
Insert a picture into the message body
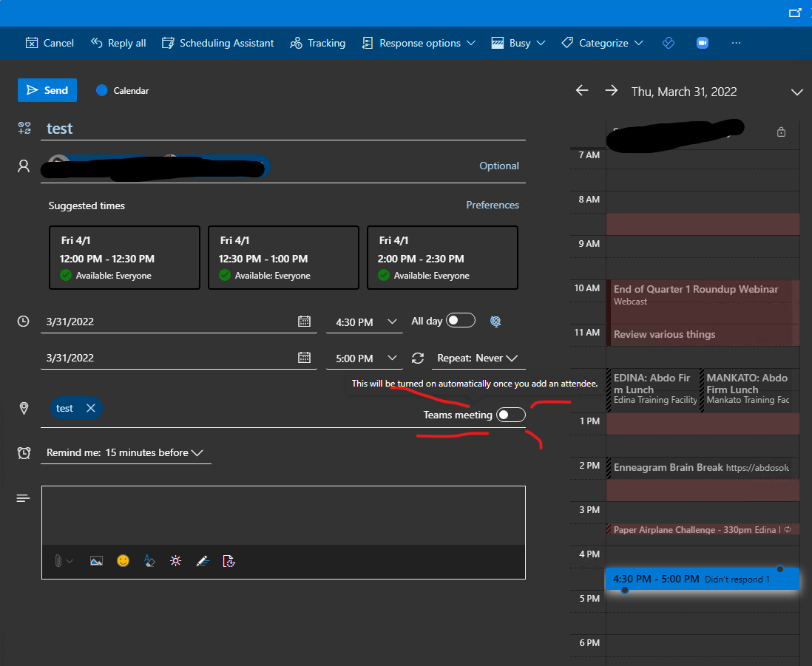[x=96, y=561]
